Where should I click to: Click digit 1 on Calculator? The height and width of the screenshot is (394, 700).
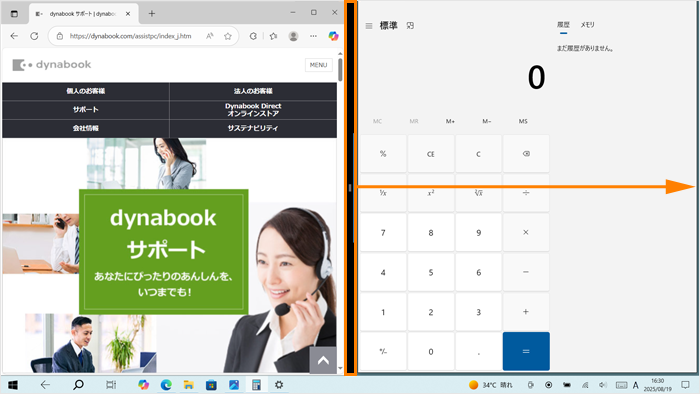tap(383, 312)
